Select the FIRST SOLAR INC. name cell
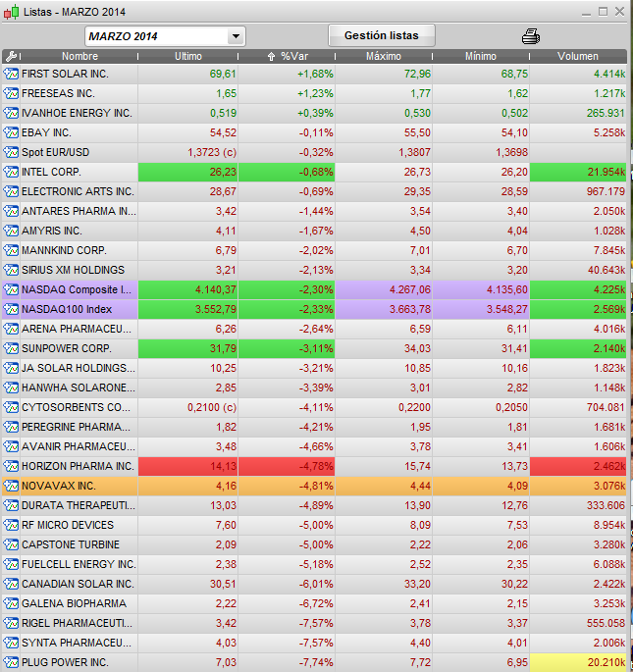Viewport: 633px width, 672px height. [79, 74]
